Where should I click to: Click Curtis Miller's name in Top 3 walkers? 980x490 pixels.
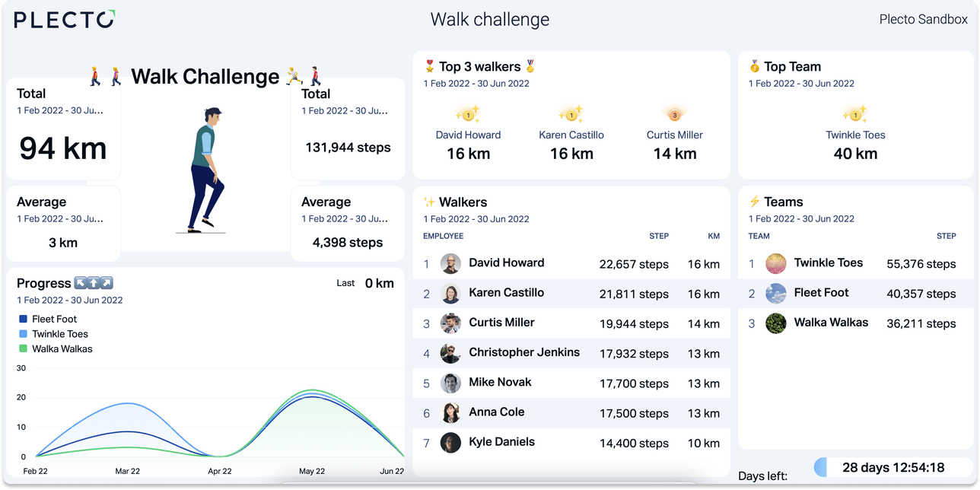tap(675, 135)
